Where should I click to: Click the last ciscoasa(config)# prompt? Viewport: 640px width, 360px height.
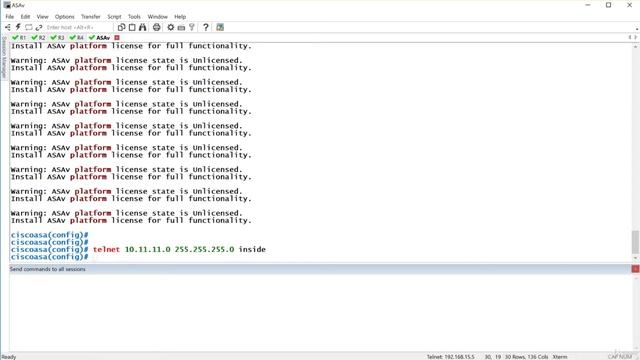pyautogui.click(x=49, y=257)
